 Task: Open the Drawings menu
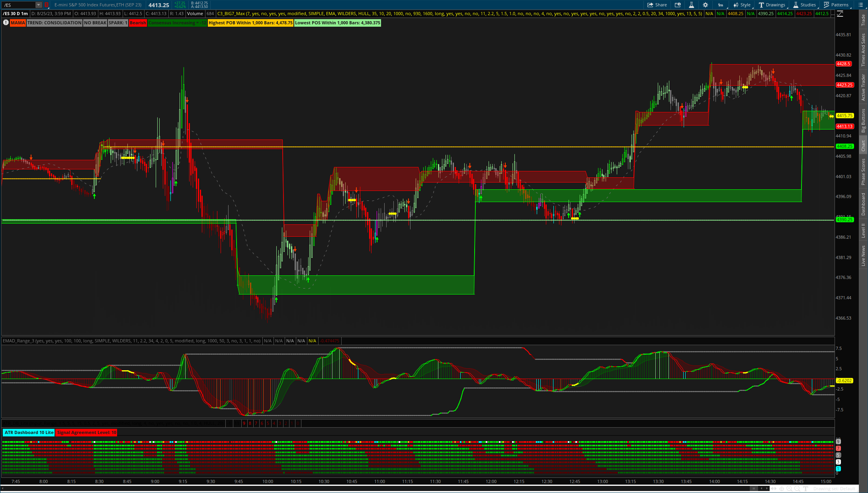click(772, 5)
